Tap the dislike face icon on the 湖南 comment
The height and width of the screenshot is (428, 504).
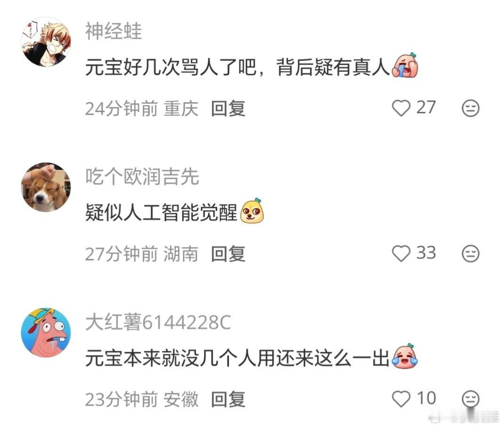click(471, 253)
